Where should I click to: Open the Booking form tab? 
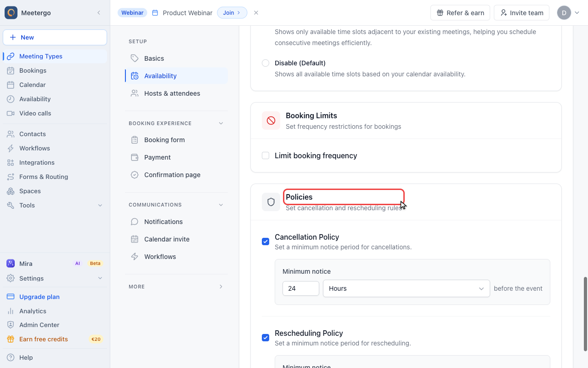click(176, 140)
